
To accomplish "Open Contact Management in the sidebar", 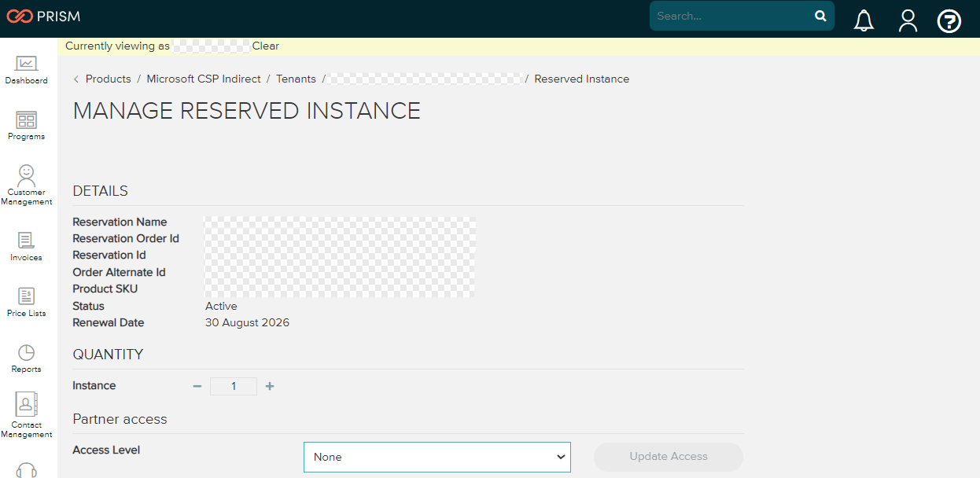I will point(26,414).
